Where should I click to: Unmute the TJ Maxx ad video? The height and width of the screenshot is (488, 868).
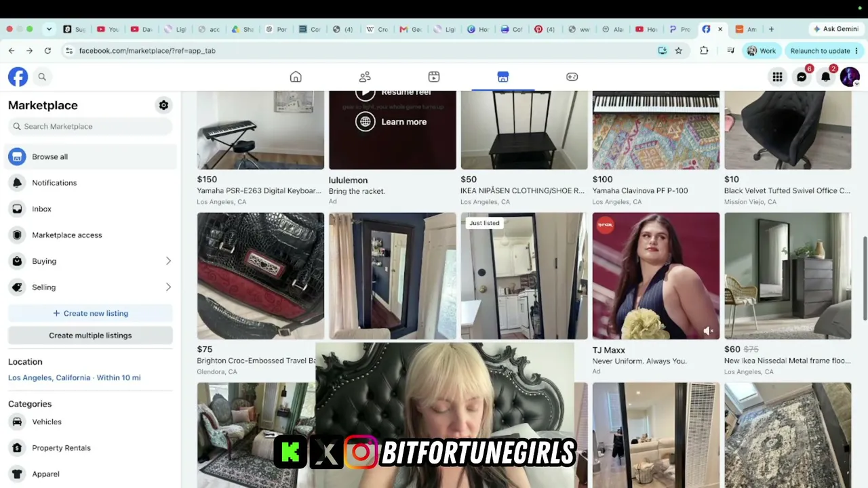[x=708, y=331]
